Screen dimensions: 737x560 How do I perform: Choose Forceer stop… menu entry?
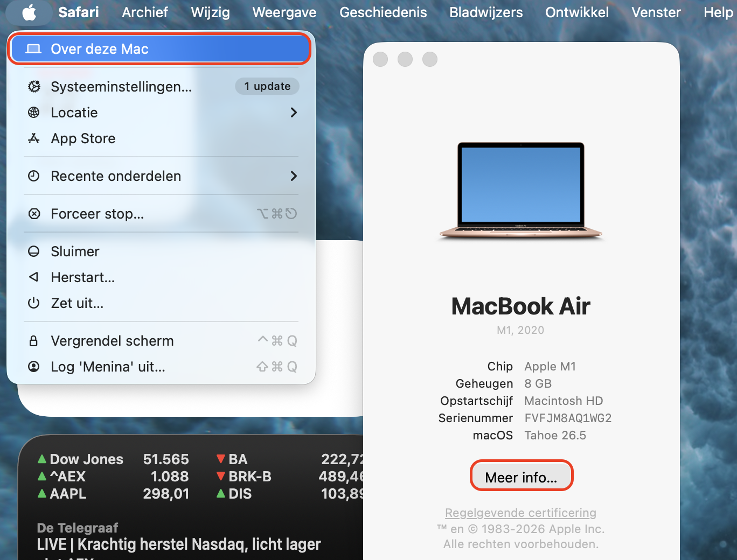pos(161,214)
